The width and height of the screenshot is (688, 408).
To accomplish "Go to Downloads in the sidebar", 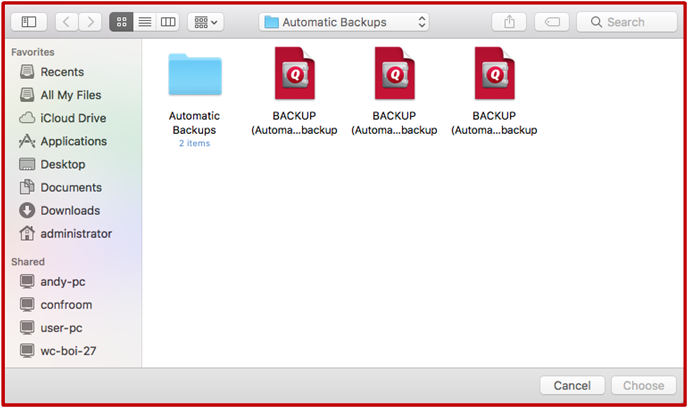I will coord(69,210).
